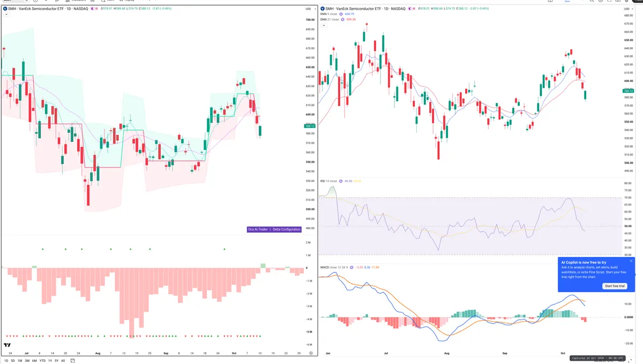The width and height of the screenshot is (643, 364).
Task: Set time range to 3M
Action: tap(27, 361)
